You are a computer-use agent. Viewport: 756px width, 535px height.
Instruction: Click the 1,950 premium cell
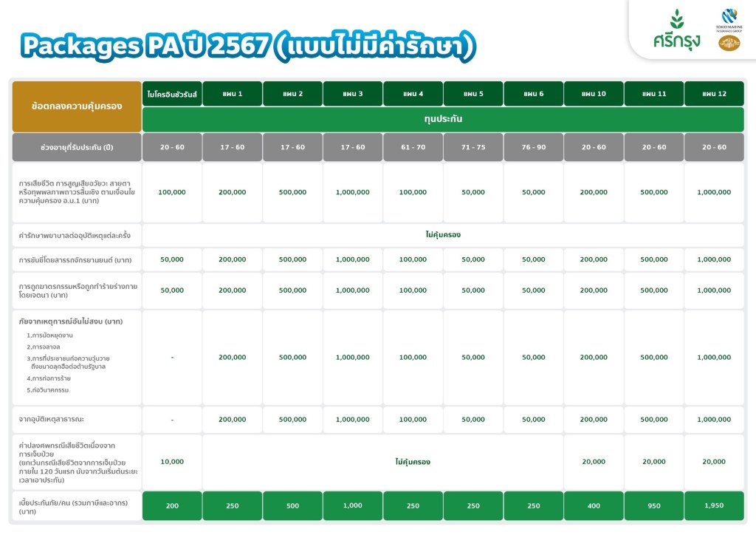[714, 505]
